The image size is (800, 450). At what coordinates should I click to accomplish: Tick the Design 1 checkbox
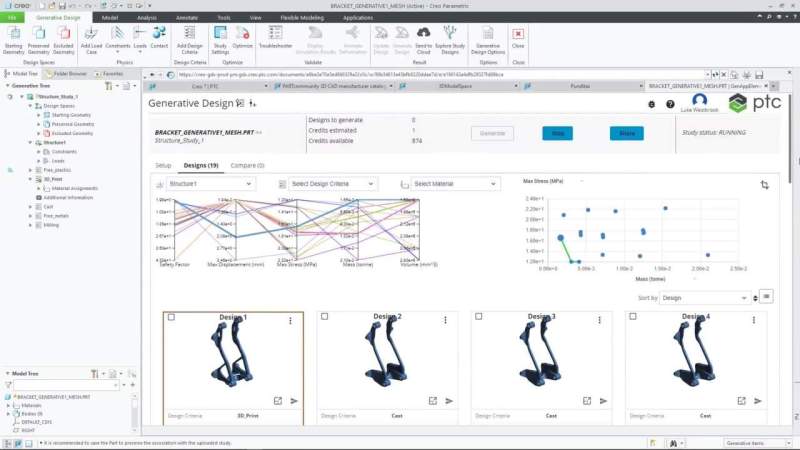click(x=171, y=317)
